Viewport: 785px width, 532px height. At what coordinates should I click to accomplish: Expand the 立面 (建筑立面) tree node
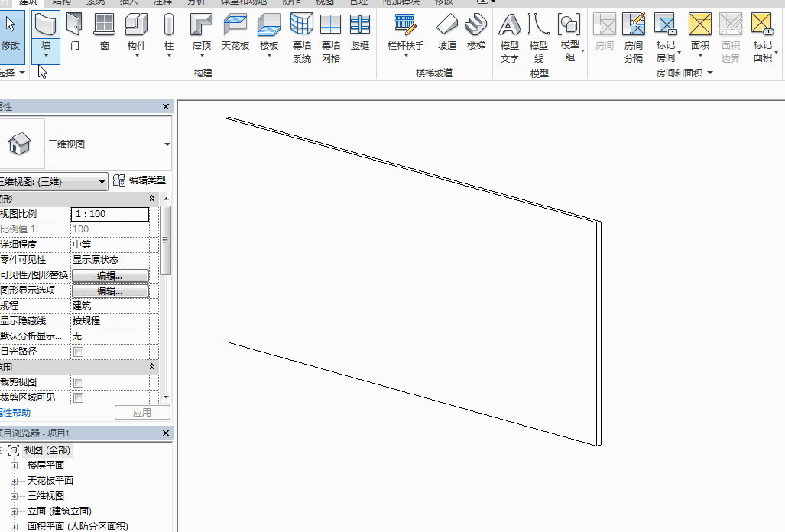(14, 511)
